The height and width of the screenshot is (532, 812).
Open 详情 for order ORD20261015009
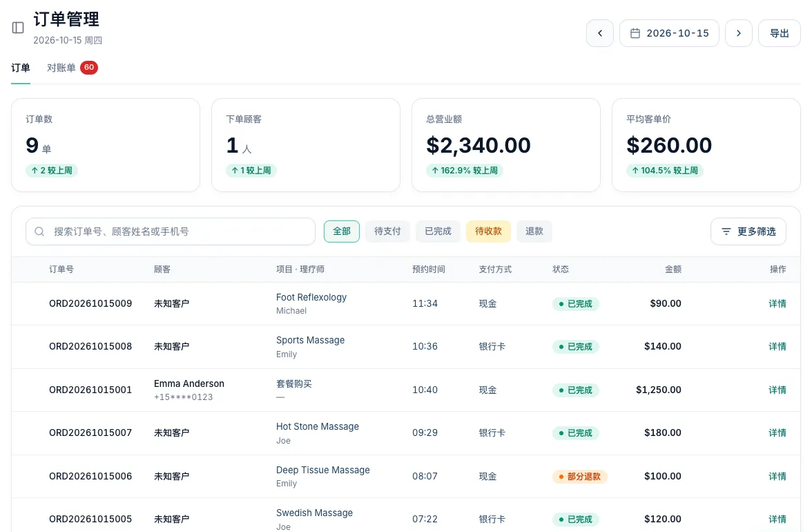coord(777,303)
